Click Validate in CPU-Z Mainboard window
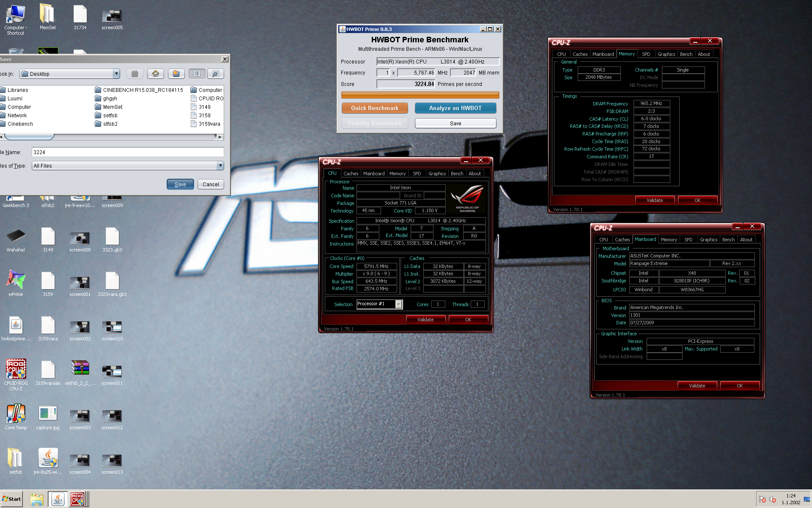The height and width of the screenshot is (508, 812). (x=697, y=386)
